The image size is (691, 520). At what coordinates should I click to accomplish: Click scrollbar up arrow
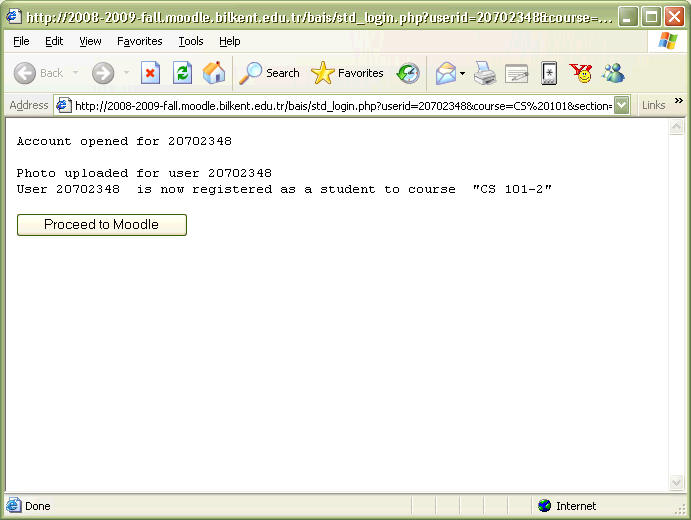tap(676, 127)
